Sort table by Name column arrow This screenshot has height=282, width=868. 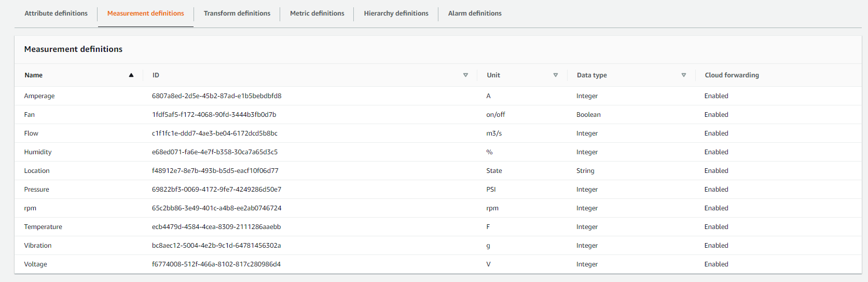[x=131, y=75]
